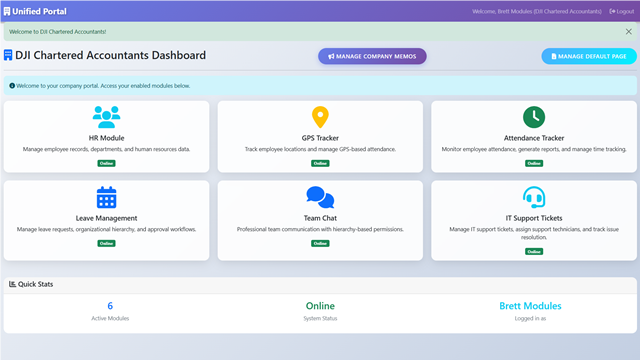
Task: Open the Team Chat card title
Action: click(x=320, y=218)
